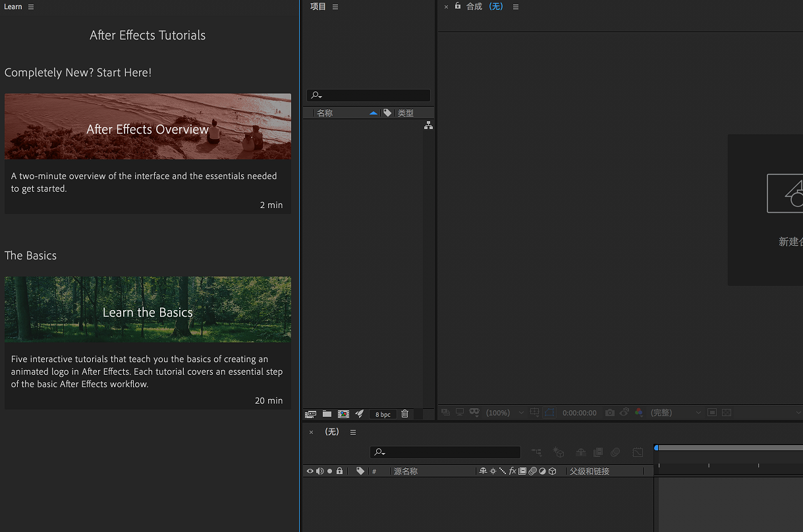Viewport: 803px width, 532px height.
Task: Click the # layer number column header
Action: pos(374,471)
